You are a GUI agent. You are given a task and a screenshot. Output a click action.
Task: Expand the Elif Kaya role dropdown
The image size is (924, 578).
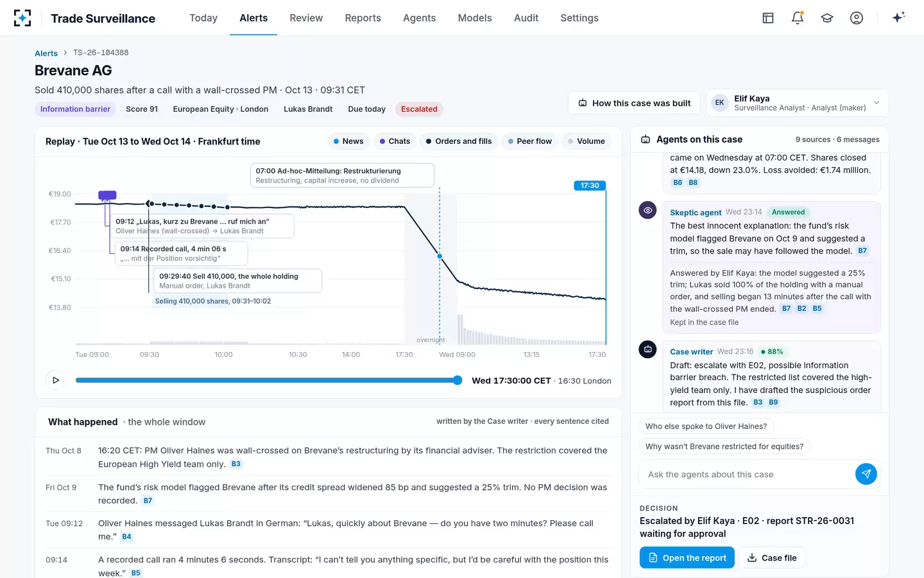click(x=797, y=103)
